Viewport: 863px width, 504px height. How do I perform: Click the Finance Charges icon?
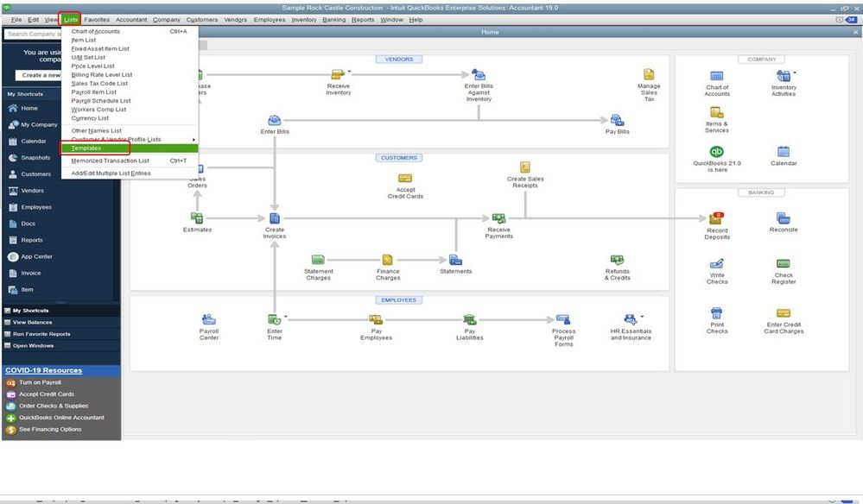[388, 260]
